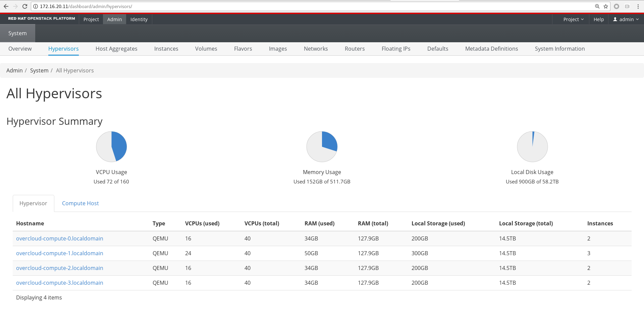Click the Instances column header

[x=600, y=223]
